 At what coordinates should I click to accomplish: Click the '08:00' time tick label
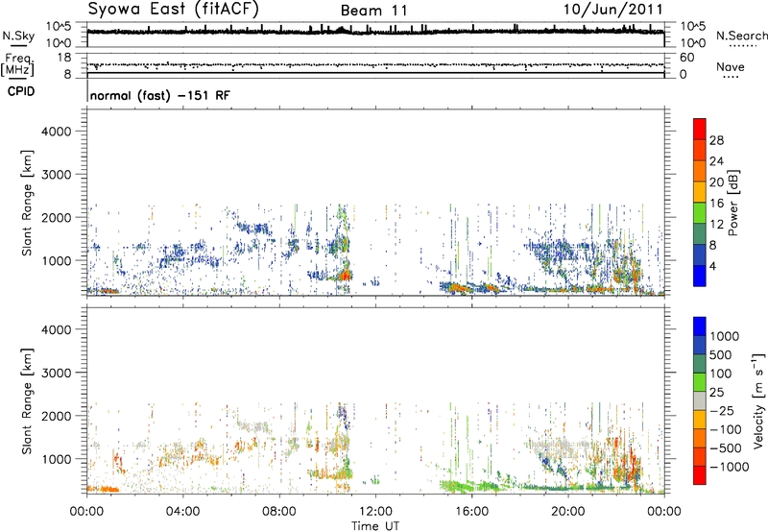click(x=278, y=512)
